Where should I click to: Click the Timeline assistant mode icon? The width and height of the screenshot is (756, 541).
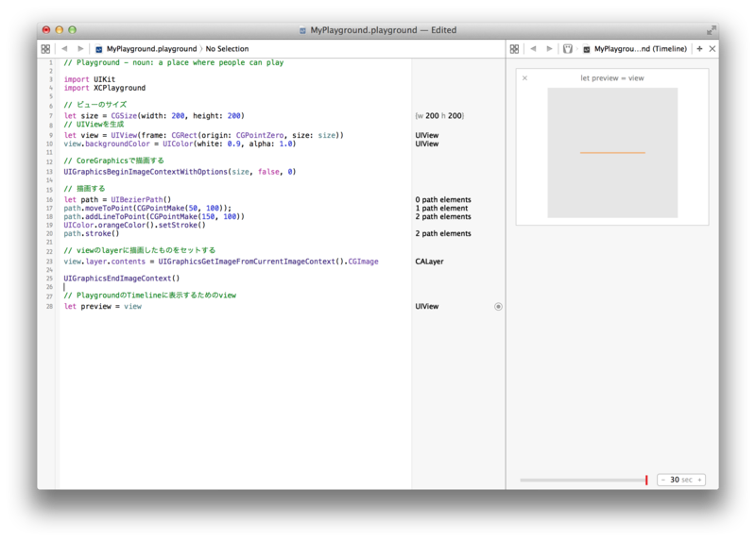[x=568, y=49]
